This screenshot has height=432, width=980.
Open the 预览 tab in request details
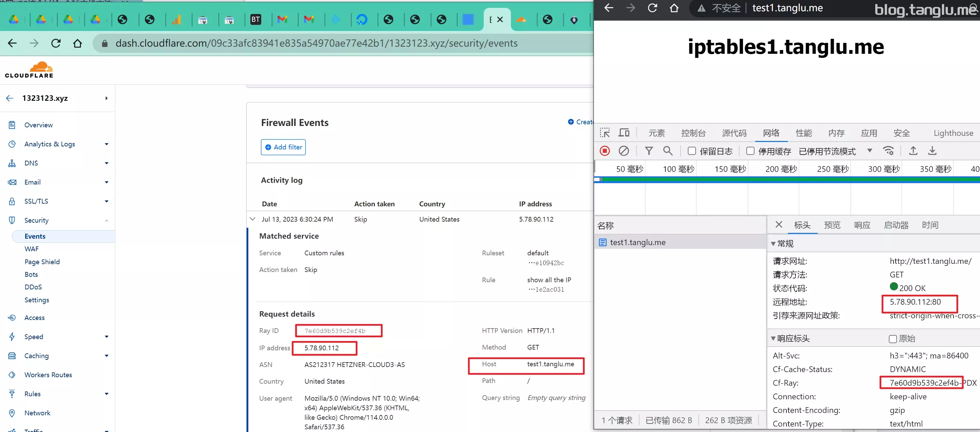832,225
